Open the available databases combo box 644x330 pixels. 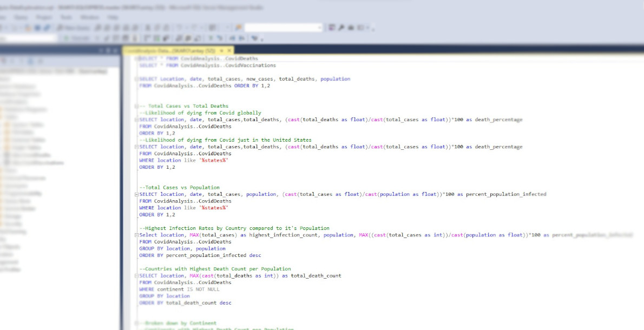point(28,38)
